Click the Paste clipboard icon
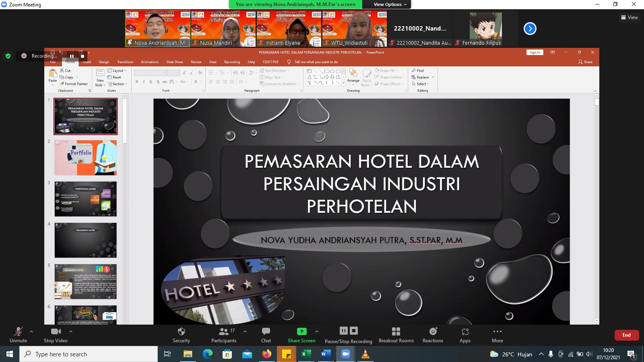Image resolution: width=644 pixels, height=362 pixels. [53, 73]
